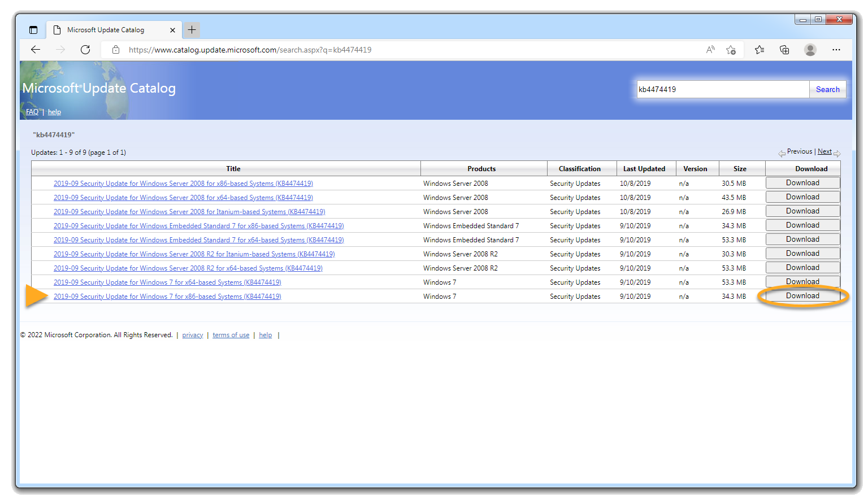Viewport: 868px width, 501px height.
Task: Open the browser profile avatar
Action: (x=810, y=50)
